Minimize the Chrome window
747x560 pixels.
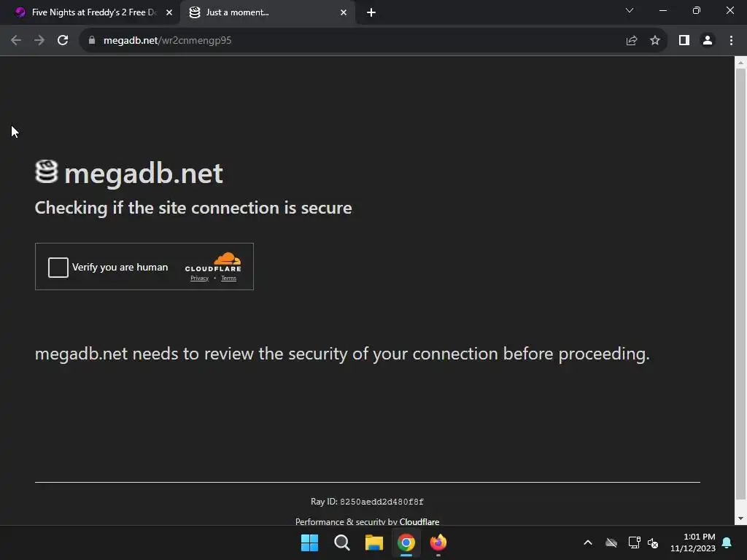(x=662, y=10)
